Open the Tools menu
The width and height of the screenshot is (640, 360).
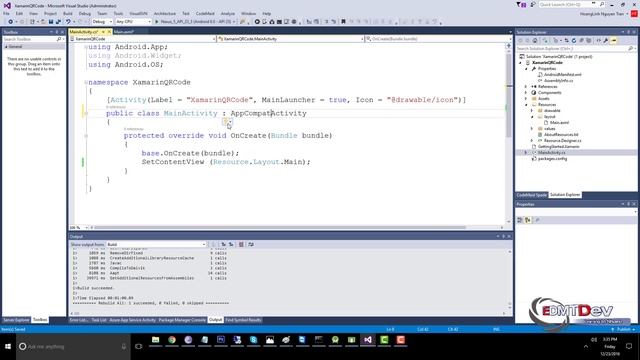click(118, 13)
